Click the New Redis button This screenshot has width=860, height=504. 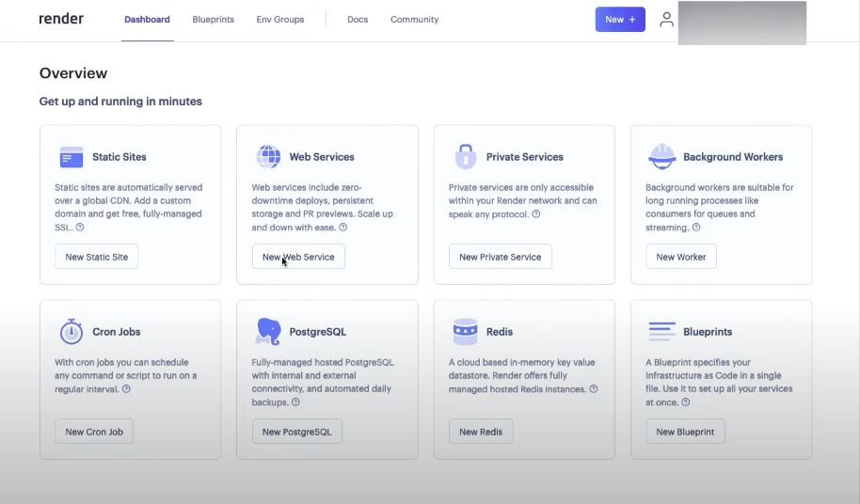pyautogui.click(x=481, y=432)
